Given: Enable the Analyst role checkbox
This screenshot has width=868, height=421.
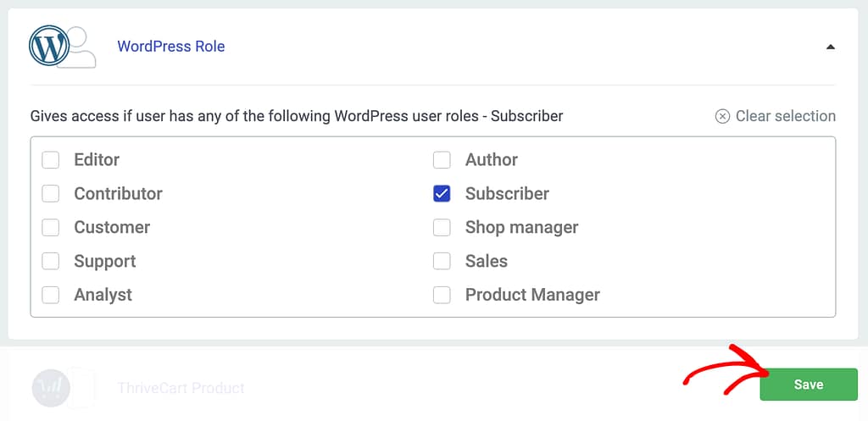Looking at the screenshot, I should click(x=51, y=295).
